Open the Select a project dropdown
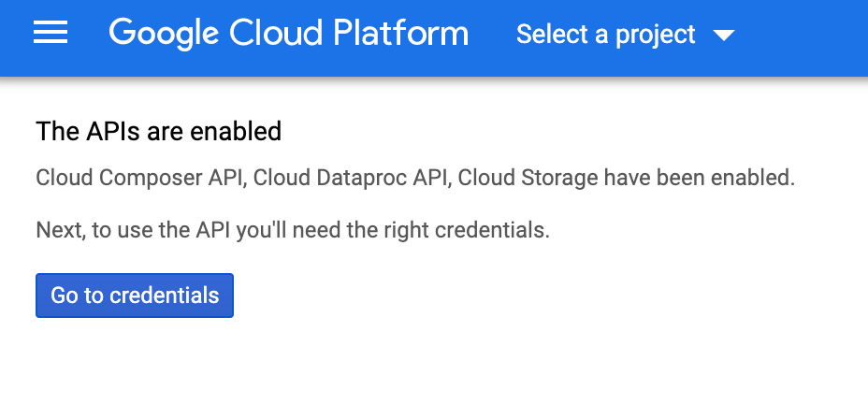 point(606,35)
